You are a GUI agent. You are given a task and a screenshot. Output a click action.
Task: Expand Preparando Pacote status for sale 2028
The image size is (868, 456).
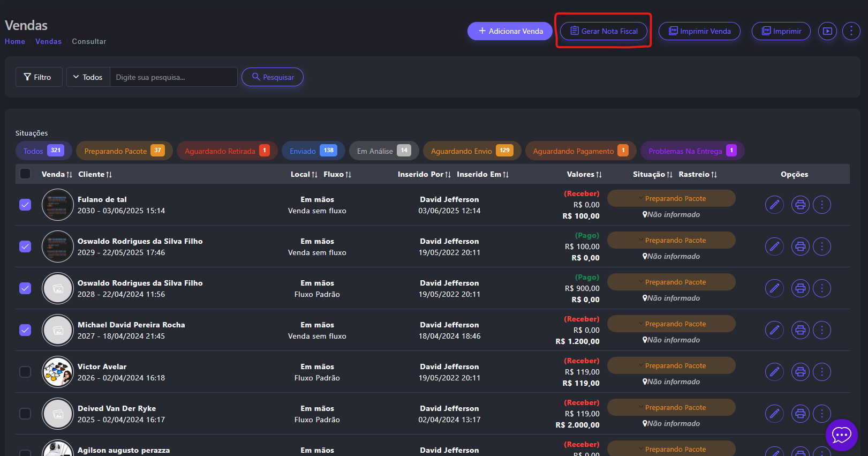(x=671, y=282)
